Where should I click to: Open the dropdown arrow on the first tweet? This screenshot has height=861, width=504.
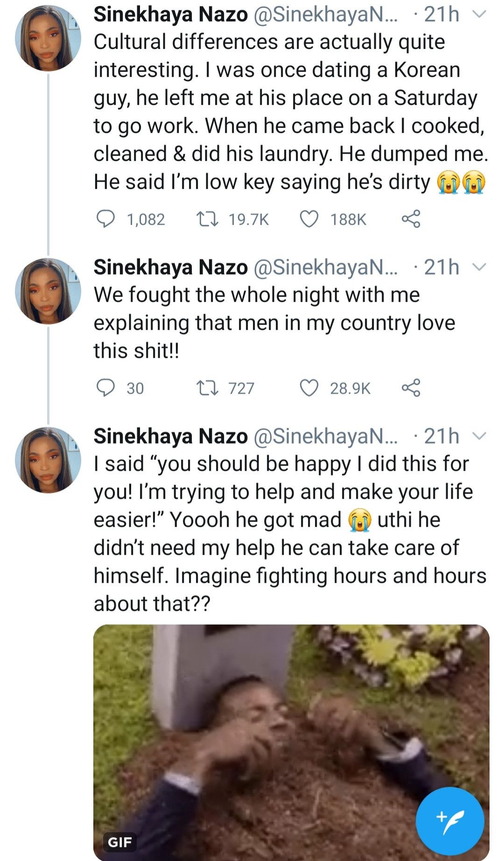[x=479, y=15]
